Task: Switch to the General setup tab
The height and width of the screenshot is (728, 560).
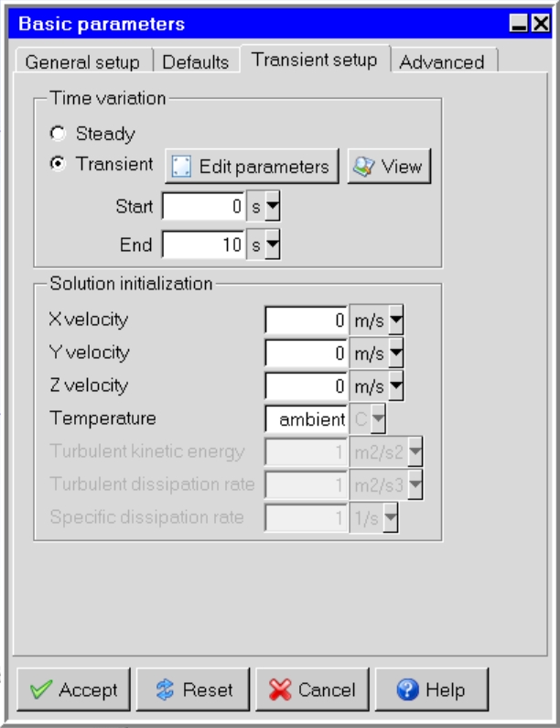Action: (x=82, y=62)
